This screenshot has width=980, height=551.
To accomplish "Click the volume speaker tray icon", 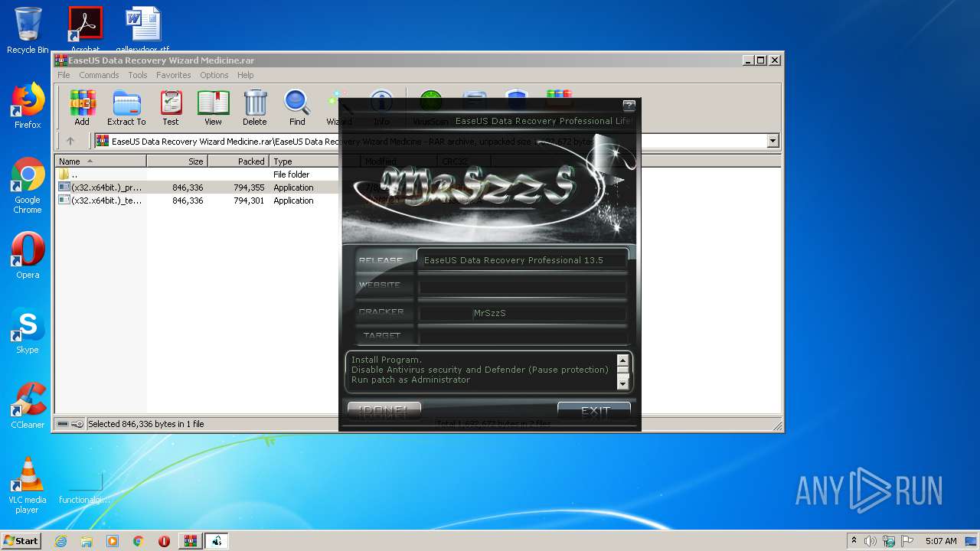I will (871, 541).
